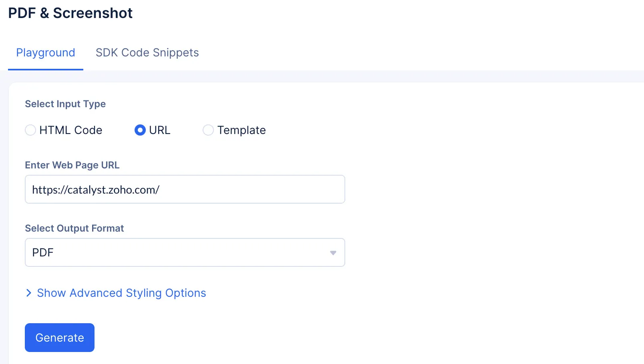Switch to the Playground tab
644x364 pixels.
click(x=46, y=53)
